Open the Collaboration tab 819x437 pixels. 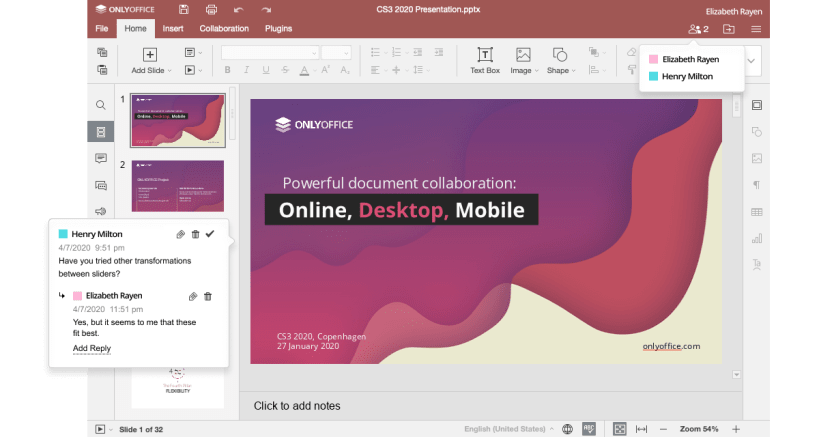[224, 29]
